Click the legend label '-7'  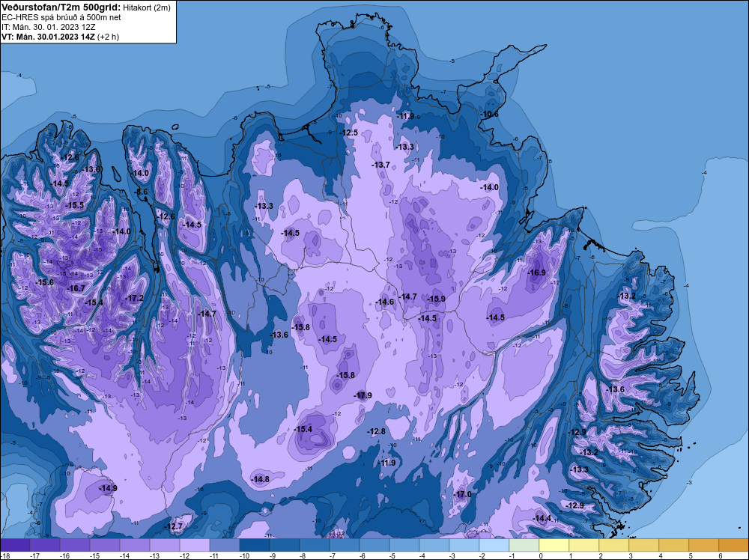[x=333, y=556]
